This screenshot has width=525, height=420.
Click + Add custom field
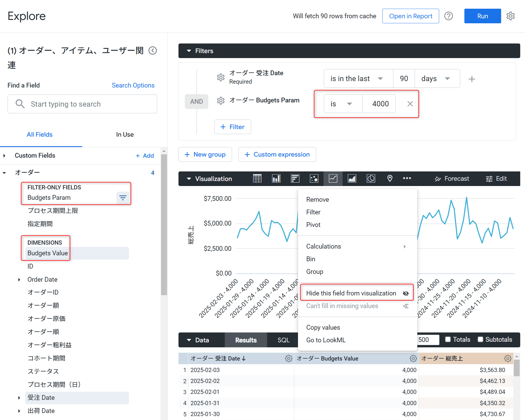point(145,156)
